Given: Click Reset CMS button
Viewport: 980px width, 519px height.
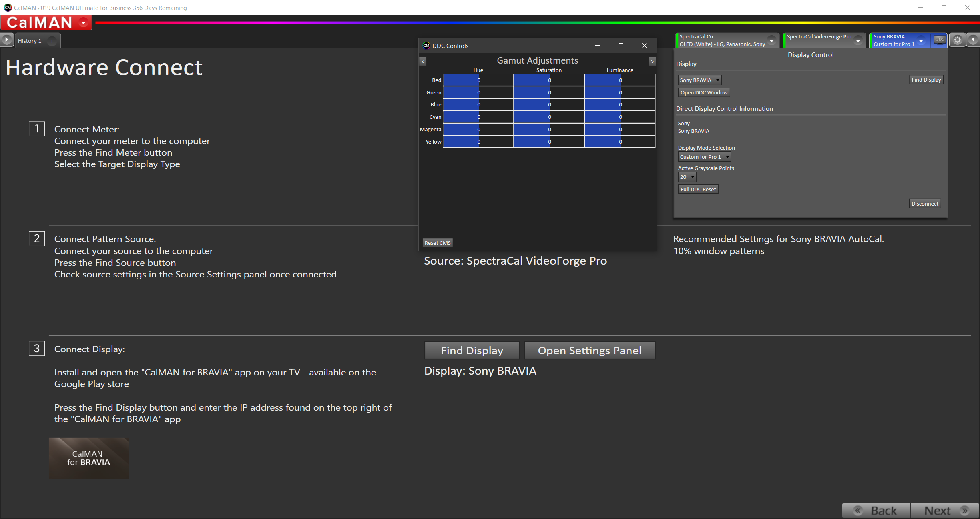Looking at the screenshot, I should [x=438, y=243].
